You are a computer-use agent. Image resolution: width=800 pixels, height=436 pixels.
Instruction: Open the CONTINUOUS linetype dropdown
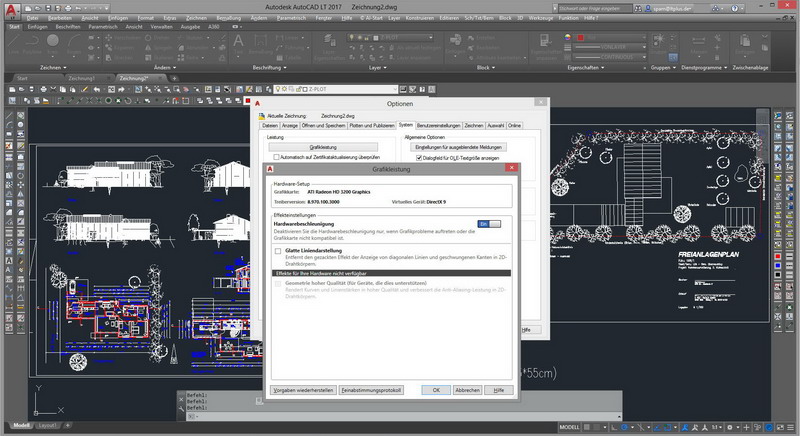(x=611, y=57)
